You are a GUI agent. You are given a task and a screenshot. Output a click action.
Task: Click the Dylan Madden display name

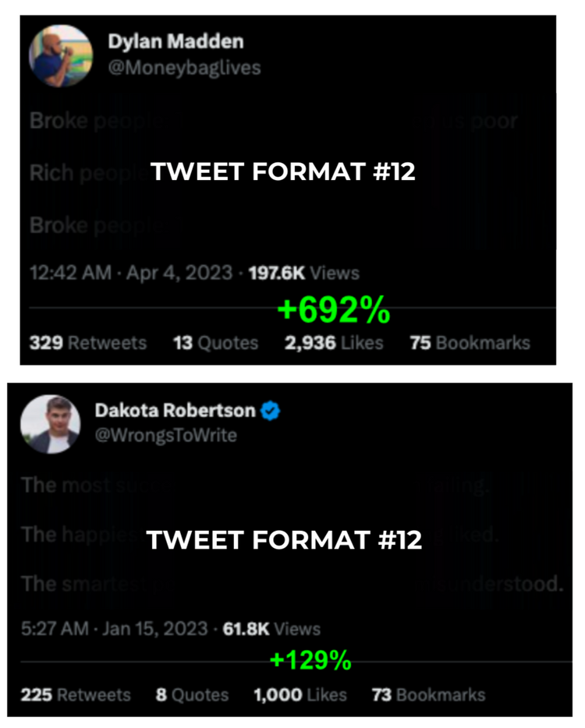tap(175, 42)
